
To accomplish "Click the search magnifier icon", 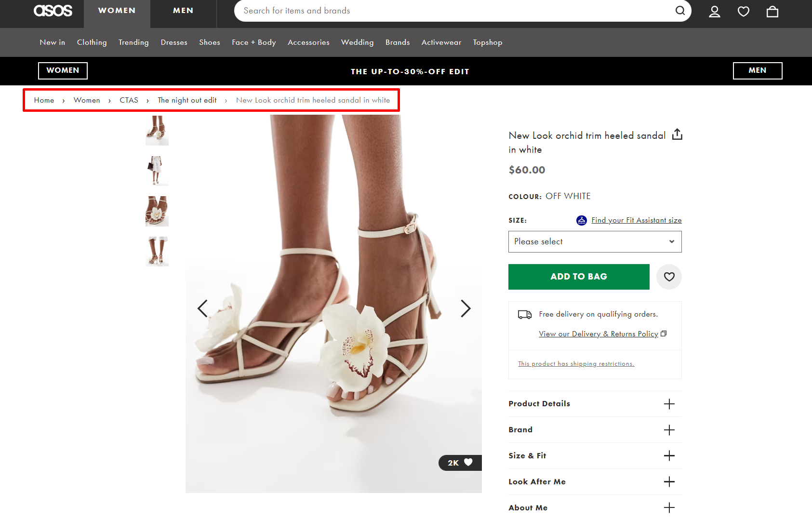I will coord(680,11).
